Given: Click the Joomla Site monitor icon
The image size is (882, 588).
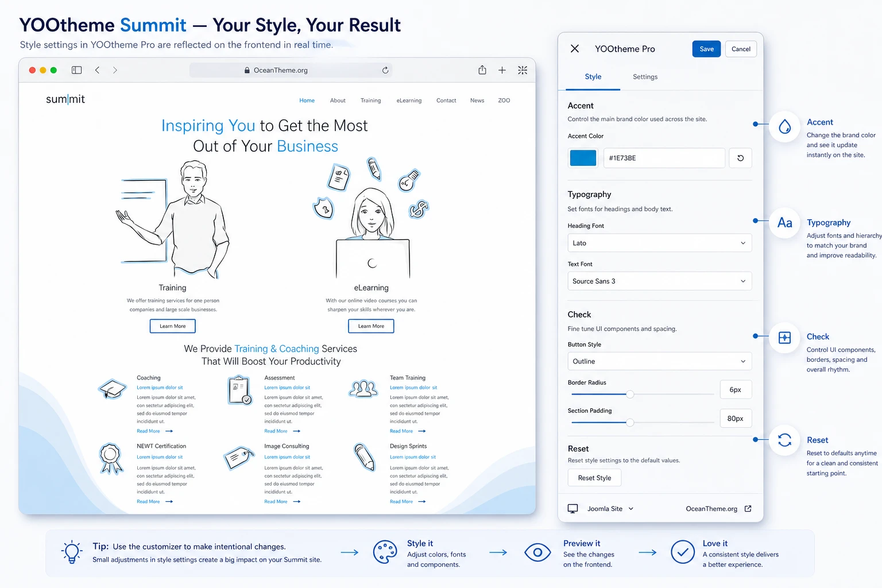Looking at the screenshot, I should coord(573,509).
